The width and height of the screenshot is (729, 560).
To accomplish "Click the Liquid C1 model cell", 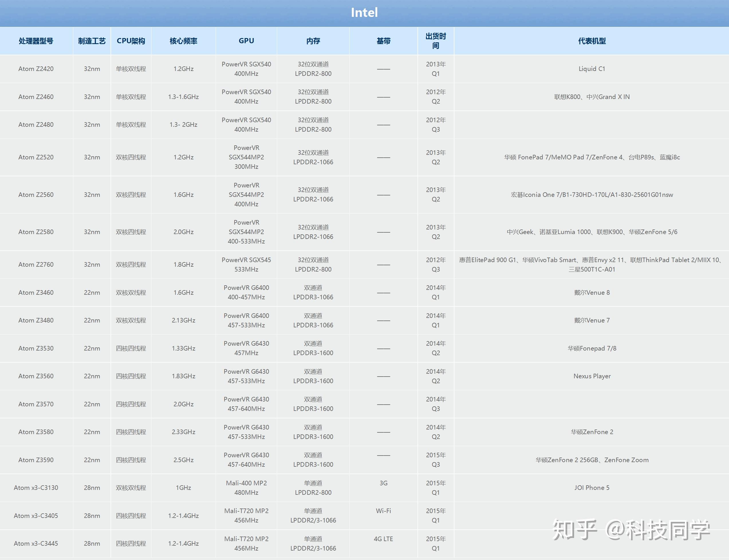I will [592, 69].
